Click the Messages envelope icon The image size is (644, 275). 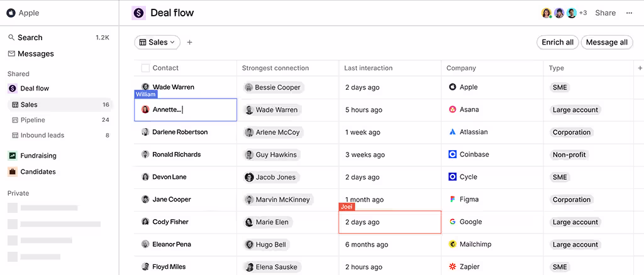(11, 54)
